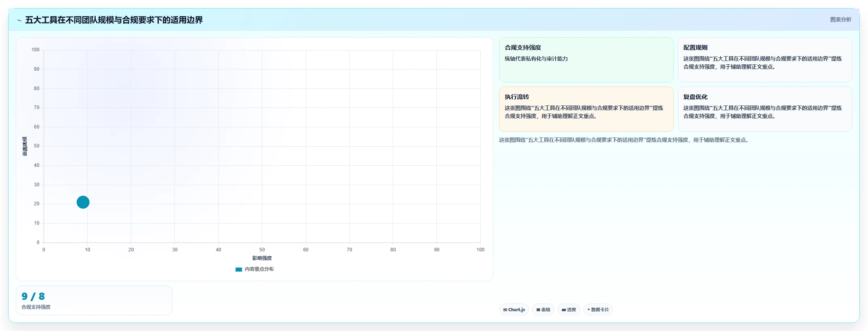Image resolution: width=868 pixels, height=331 pixels.
Task: Click the 数据卡片 tag chip
Action: pos(598,310)
